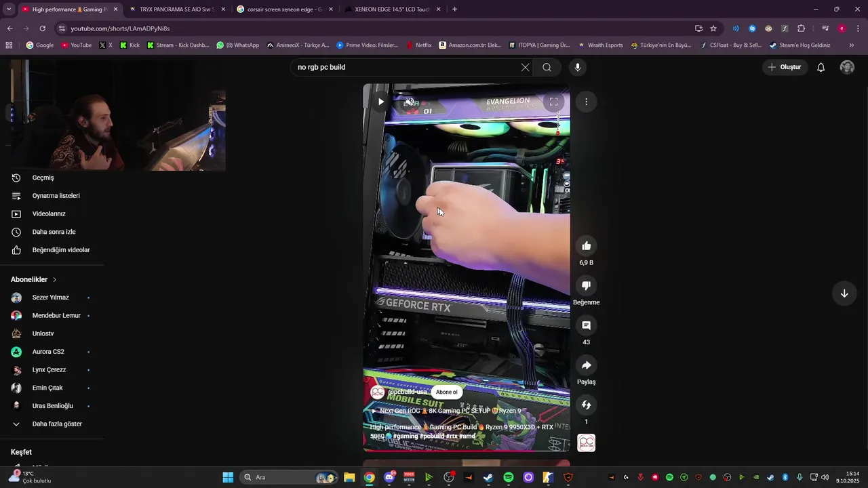Go back in browser history
The height and width of the screenshot is (488, 868).
(9, 28)
